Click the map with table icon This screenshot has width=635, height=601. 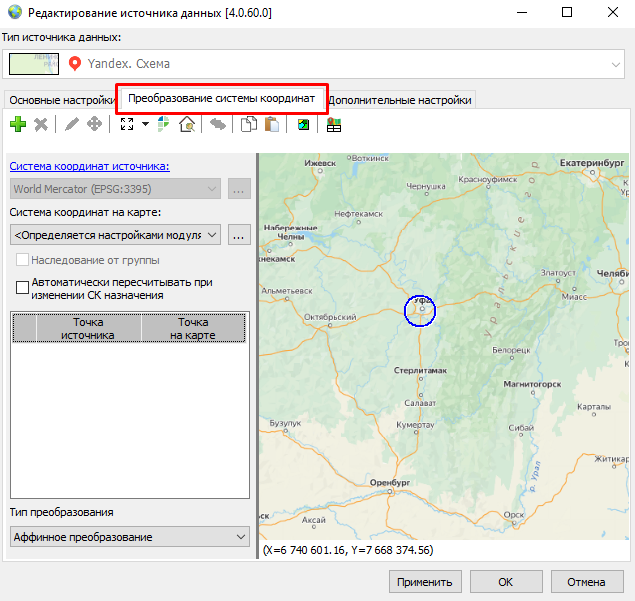[334, 125]
